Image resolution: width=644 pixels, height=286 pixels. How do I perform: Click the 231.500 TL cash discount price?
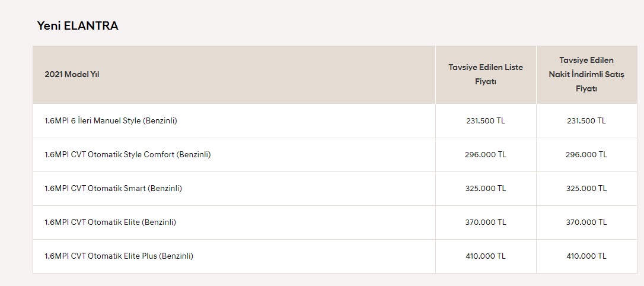click(586, 121)
